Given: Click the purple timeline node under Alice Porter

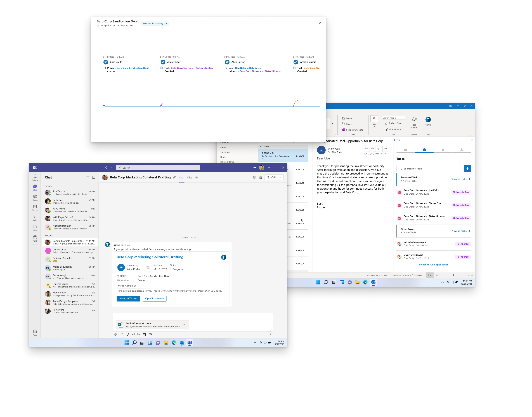Looking at the screenshot, I should (x=161, y=106).
